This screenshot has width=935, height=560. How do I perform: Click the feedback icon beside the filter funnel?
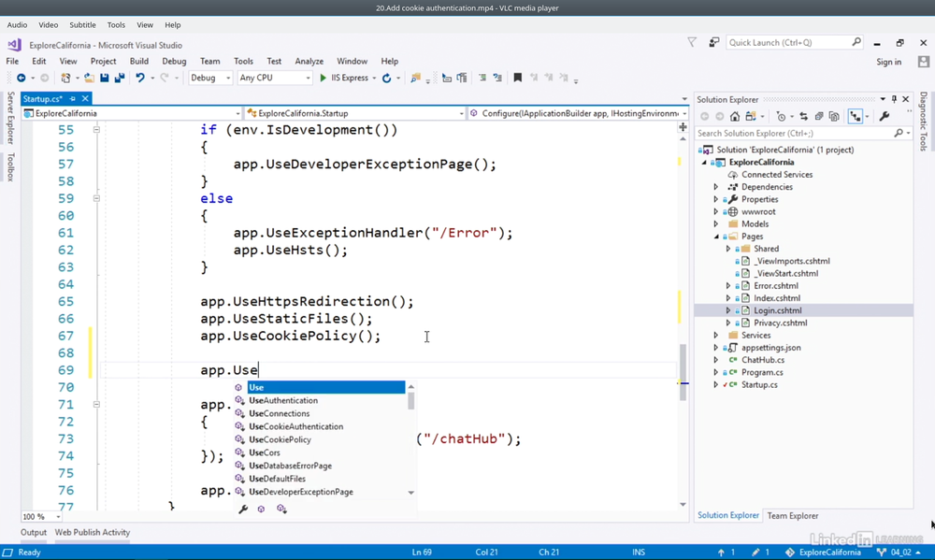713,42
